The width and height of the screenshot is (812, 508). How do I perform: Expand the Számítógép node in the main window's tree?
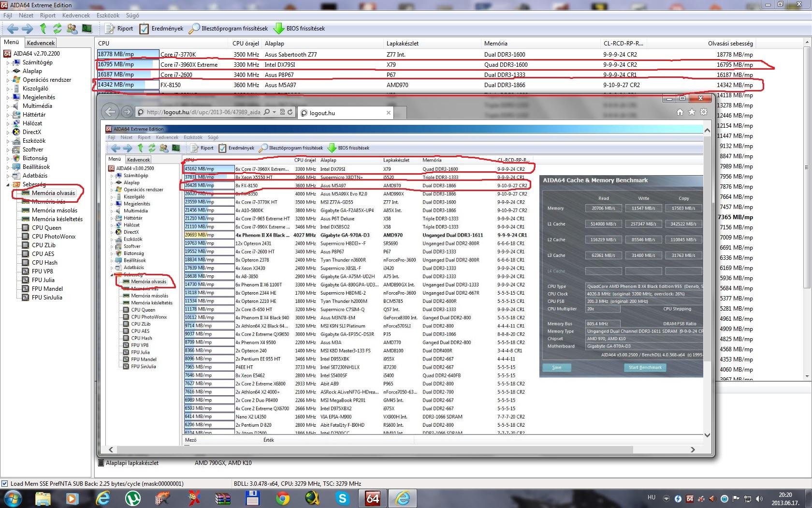tap(8, 62)
